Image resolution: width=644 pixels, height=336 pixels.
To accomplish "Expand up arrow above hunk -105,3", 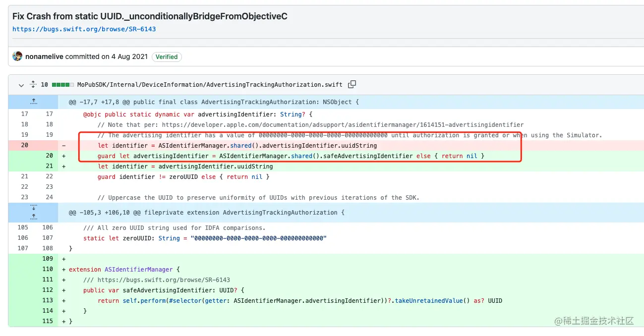I will [33, 217].
